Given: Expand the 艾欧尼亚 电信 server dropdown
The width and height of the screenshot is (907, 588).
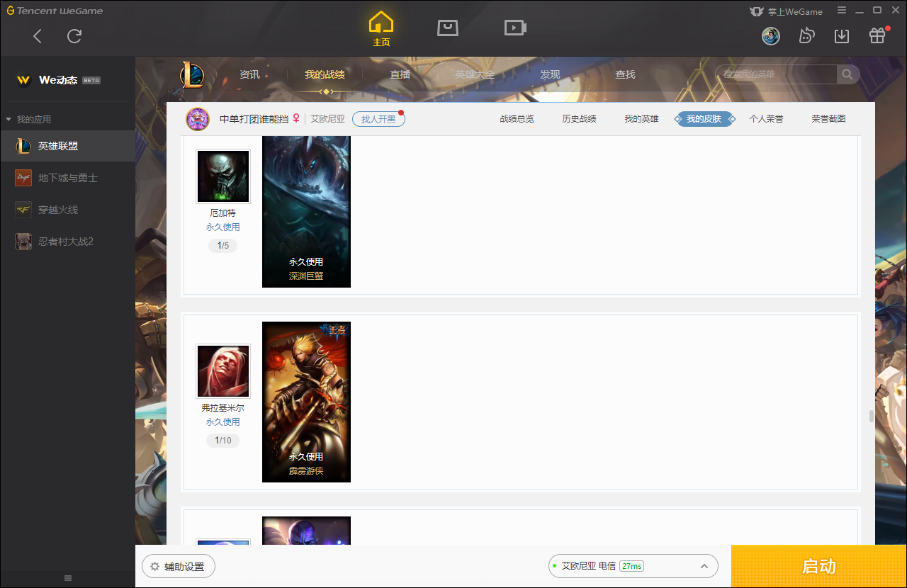Looking at the screenshot, I should pos(633,566).
